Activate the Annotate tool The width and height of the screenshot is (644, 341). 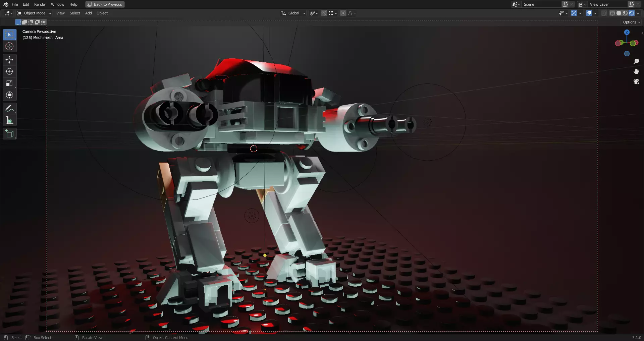click(x=9, y=108)
